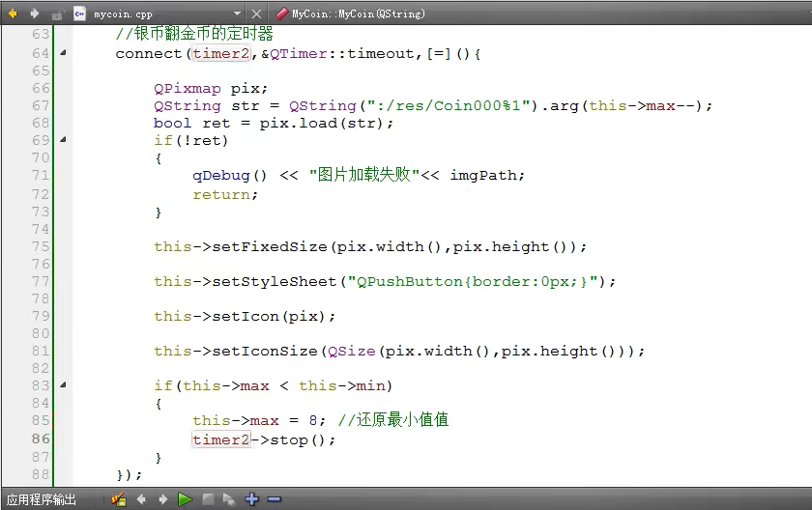Collapse the code fold at line 64
812x510 pixels.
click(63, 52)
